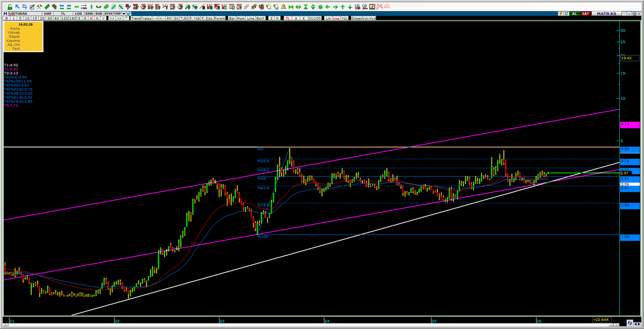644x329 pixels.
Task: Select the Line chart type
Action: point(251,18)
